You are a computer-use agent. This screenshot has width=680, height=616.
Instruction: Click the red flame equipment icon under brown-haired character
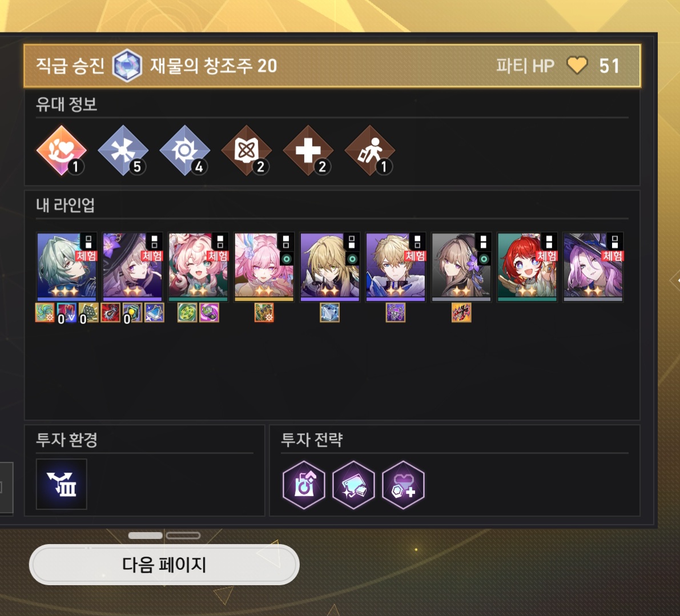click(x=461, y=312)
